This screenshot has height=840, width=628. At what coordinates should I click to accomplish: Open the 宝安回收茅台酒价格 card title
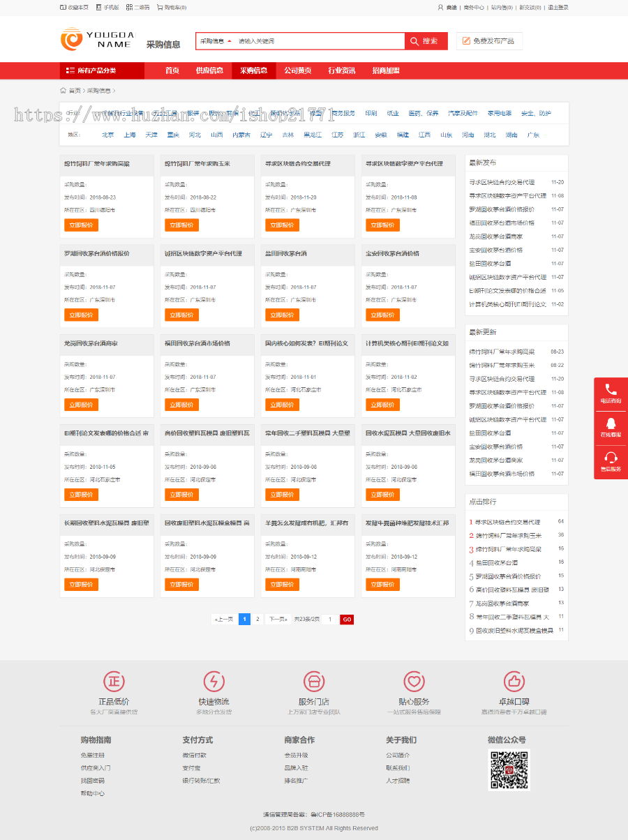point(392,253)
